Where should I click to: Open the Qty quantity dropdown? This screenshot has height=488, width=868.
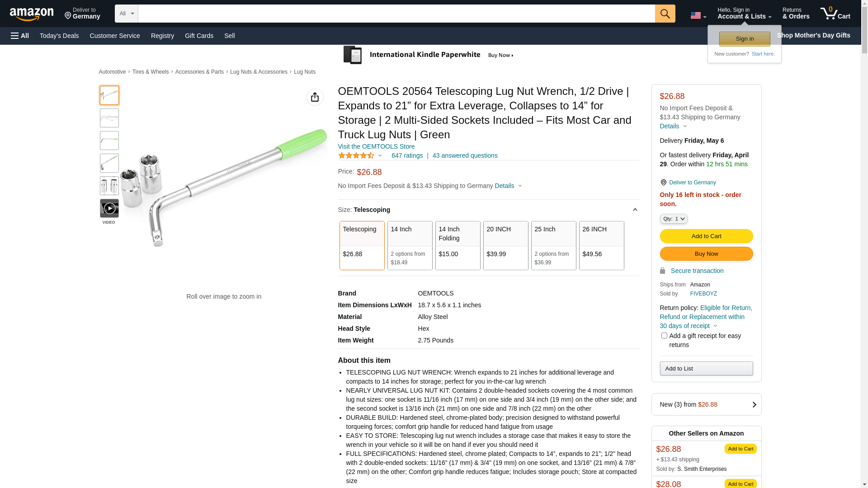(x=673, y=219)
